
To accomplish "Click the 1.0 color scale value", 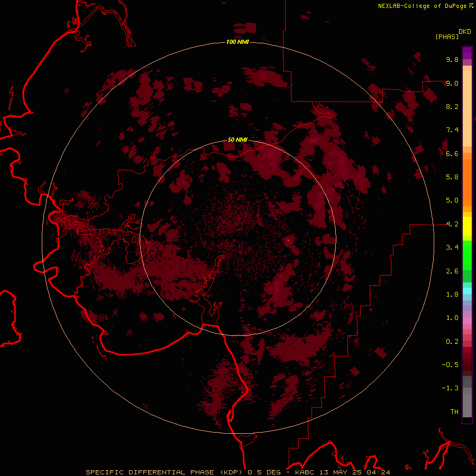I will (452, 318).
